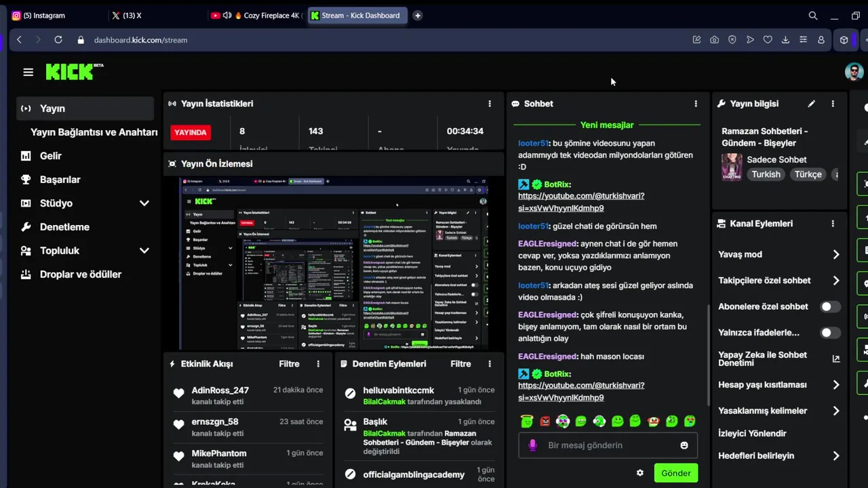The height and width of the screenshot is (488, 868).
Task: Click the address bar URL
Action: coord(140,40)
